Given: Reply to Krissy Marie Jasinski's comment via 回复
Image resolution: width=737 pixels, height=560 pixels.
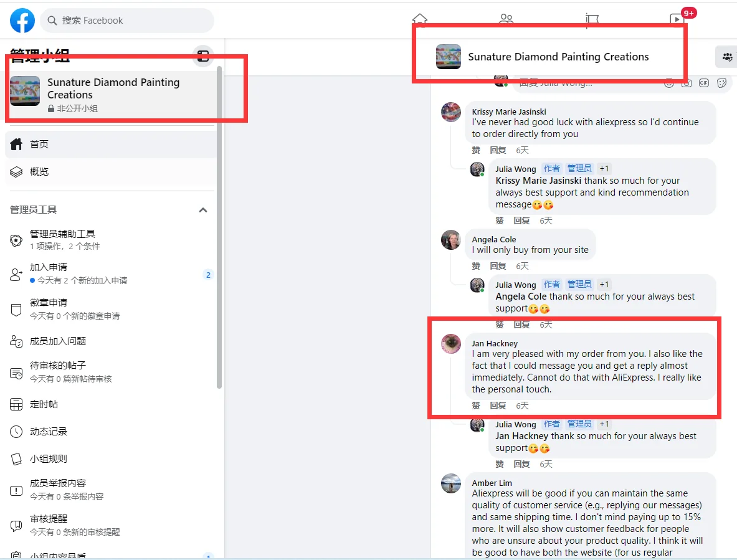Looking at the screenshot, I should [498, 150].
